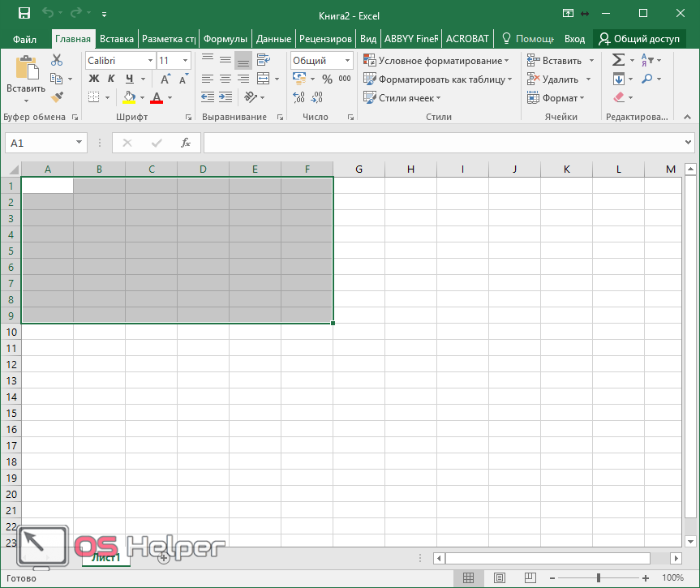
Task: Open the Calibri font name dropdown
Action: [x=151, y=61]
